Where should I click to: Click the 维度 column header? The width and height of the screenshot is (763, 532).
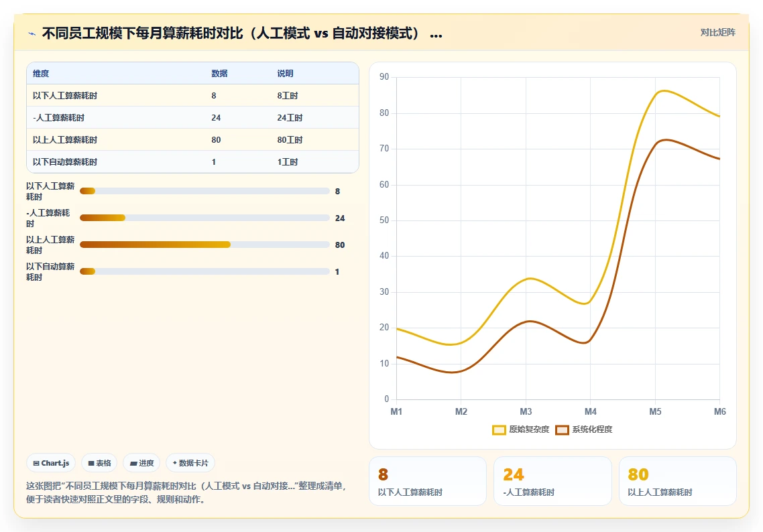41,74
